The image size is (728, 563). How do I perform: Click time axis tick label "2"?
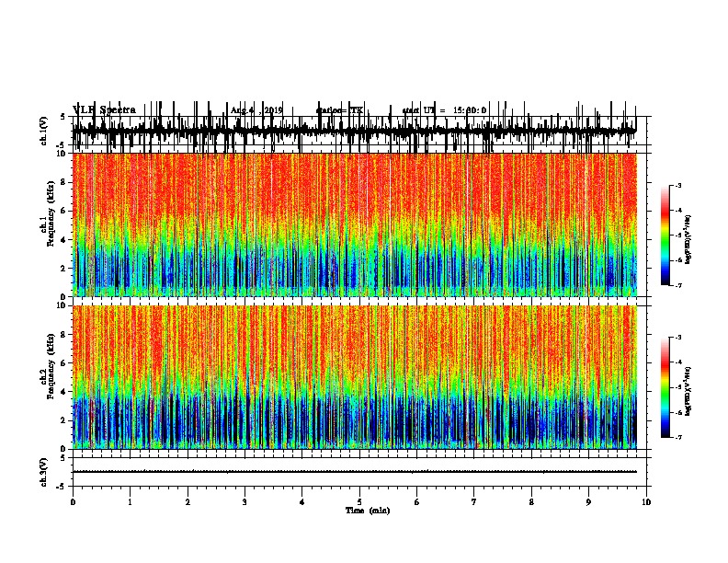pos(188,502)
